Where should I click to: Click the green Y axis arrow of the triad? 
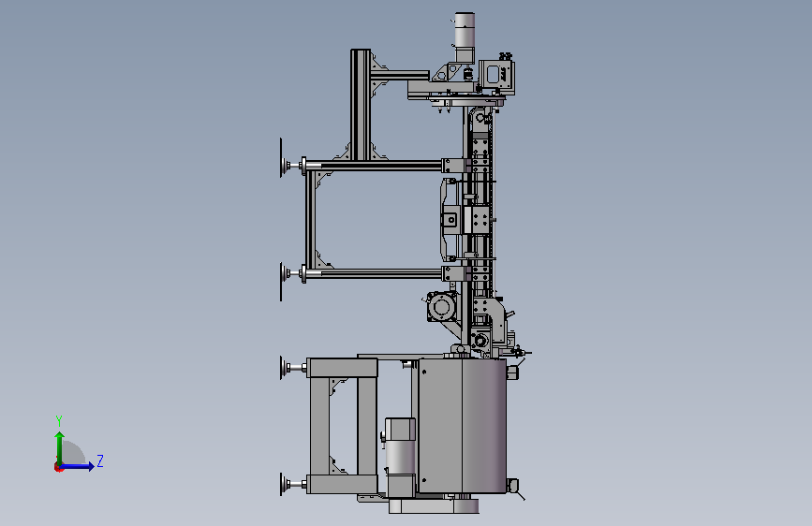point(60,447)
